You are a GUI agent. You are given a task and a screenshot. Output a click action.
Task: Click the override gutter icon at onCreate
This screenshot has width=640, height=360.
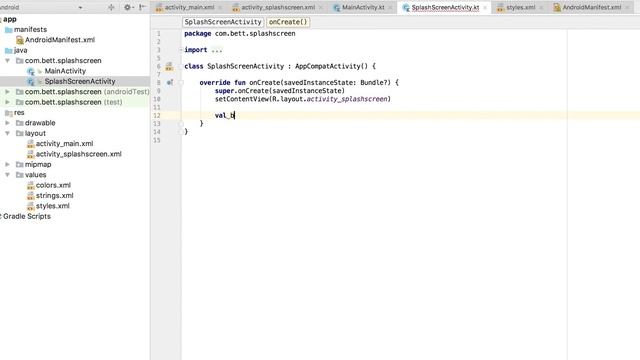click(x=170, y=82)
